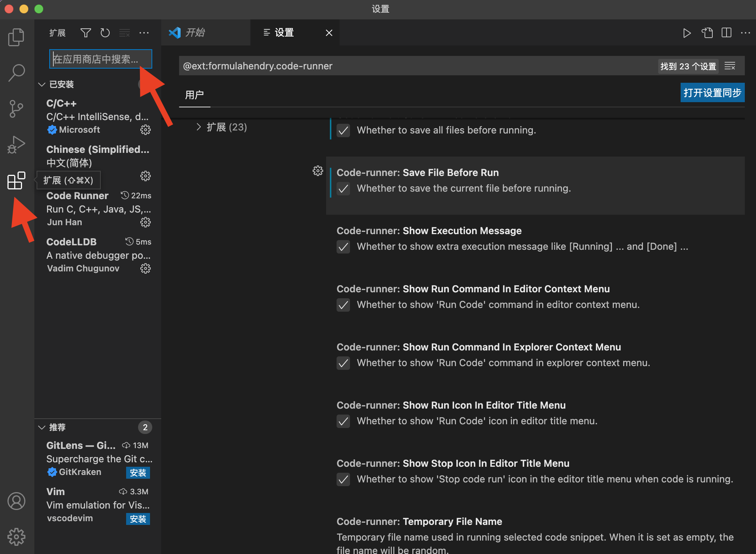The height and width of the screenshot is (554, 756).
Task: Focus the marketplace search box
Action: [101, 59]
